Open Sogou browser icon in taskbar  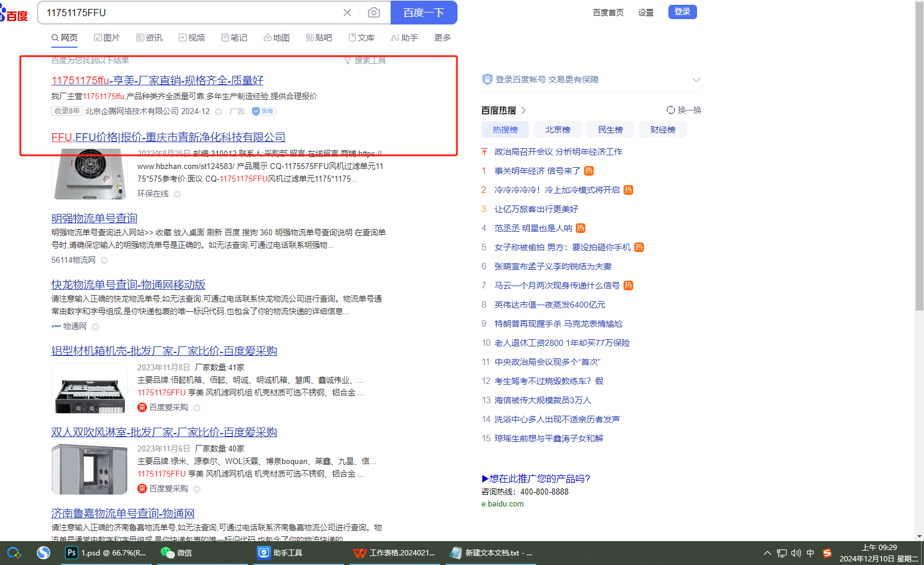coord(43,553)
